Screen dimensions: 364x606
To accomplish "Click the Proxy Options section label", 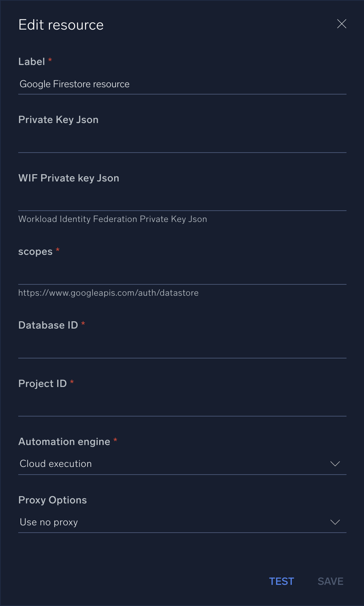I will tap(53, 500).
